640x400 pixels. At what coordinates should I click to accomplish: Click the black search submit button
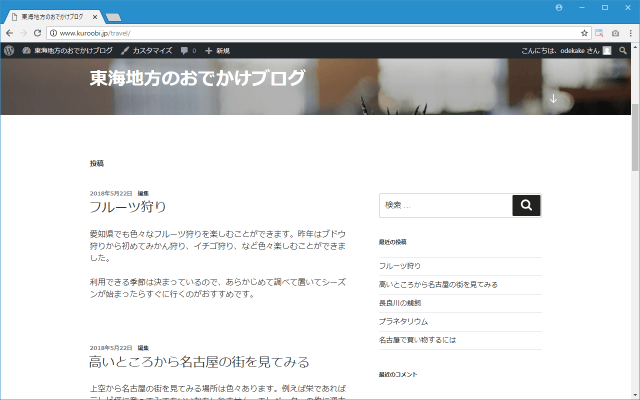[527, 205]
